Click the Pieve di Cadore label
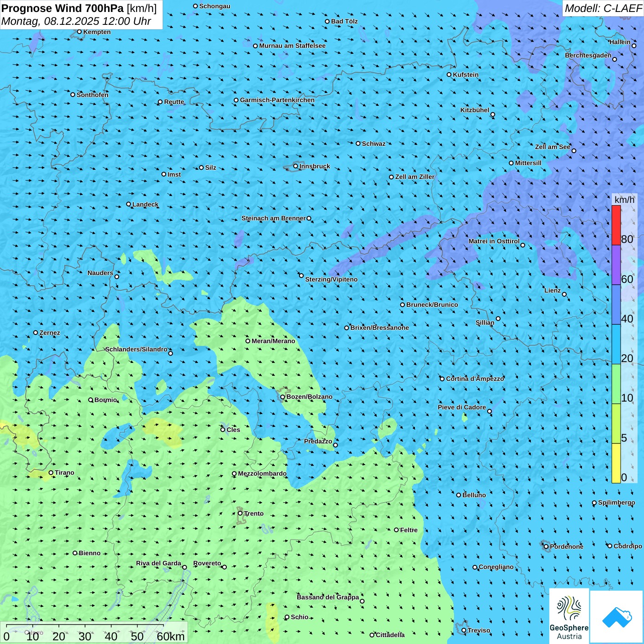The width and height of the screenshot is (644, 644). coord(462,407)
